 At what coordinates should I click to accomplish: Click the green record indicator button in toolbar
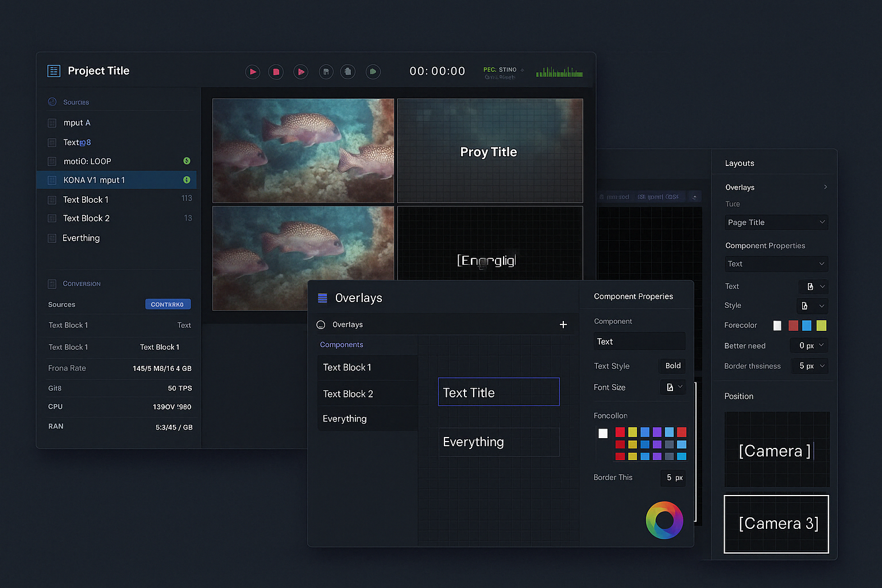pyautogui.click(x=373, y=72)
